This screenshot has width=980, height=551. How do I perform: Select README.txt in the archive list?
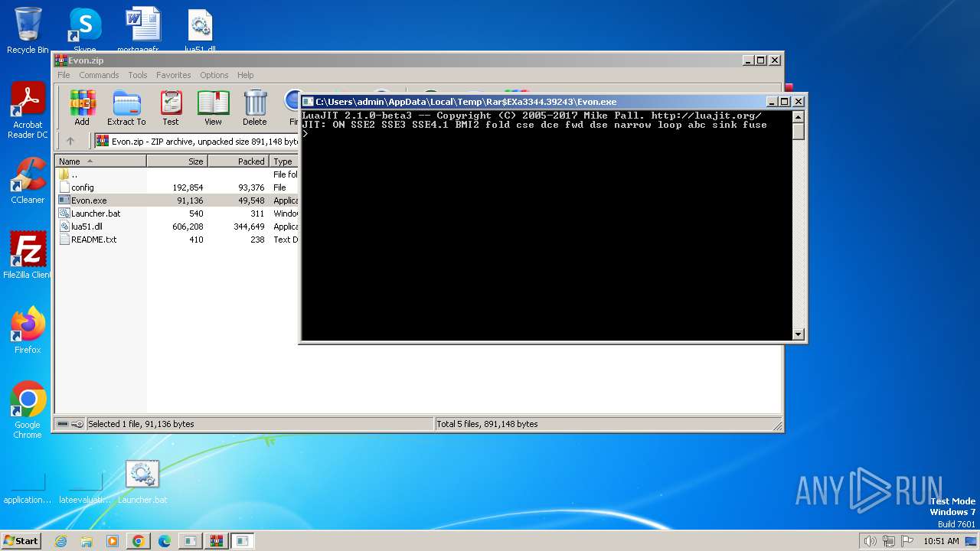pos(177,240)
